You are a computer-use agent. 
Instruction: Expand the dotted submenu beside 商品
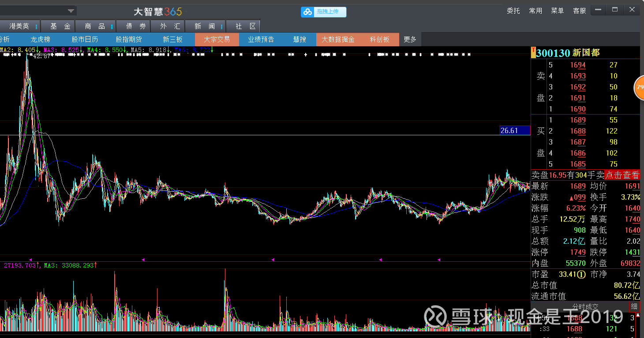[x=112, y=26]
